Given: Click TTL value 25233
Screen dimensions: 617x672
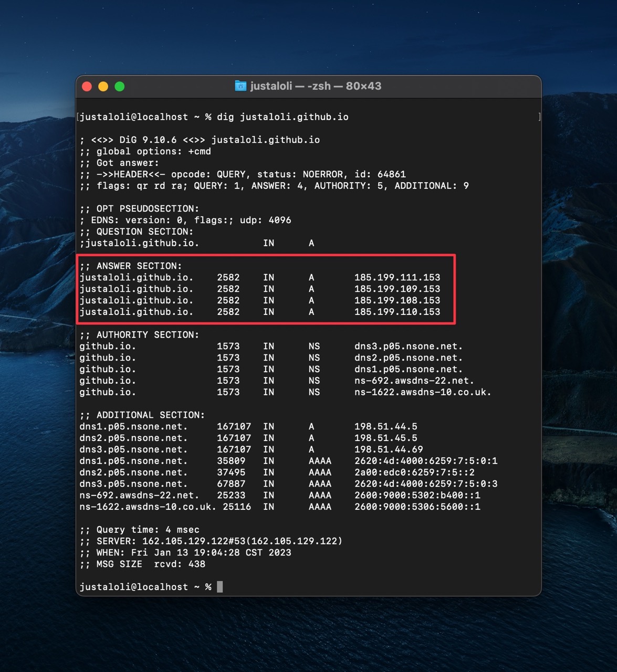Looking at the screenshot, I should click(x=231, y=496).
